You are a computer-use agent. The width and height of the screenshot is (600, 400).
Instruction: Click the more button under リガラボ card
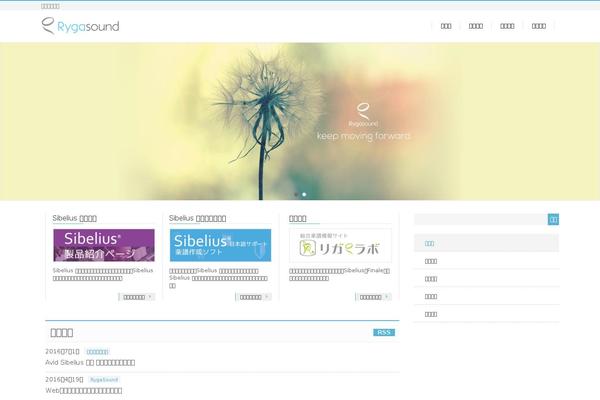tap(373, 297)
